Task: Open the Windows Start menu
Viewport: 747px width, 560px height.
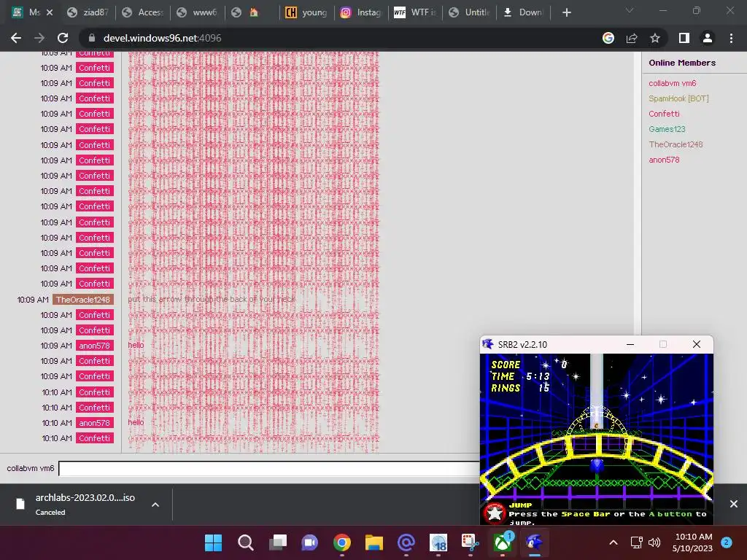Action: tap(213, 542)
